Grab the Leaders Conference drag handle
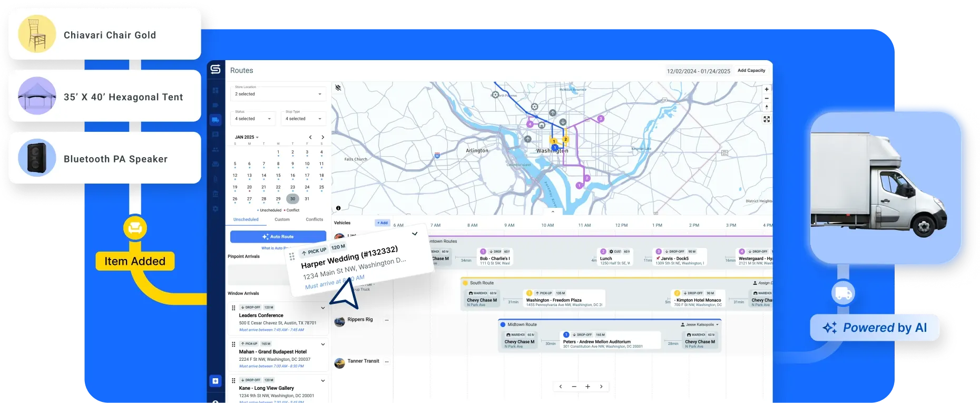The width and height of the screenshot is (980, 403). [233, 308]
